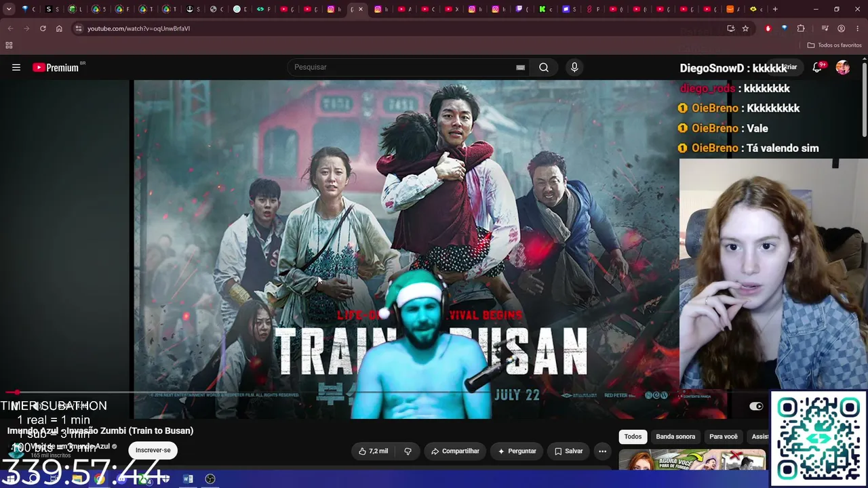Click the Compartilhar share button

pos(456,451)
